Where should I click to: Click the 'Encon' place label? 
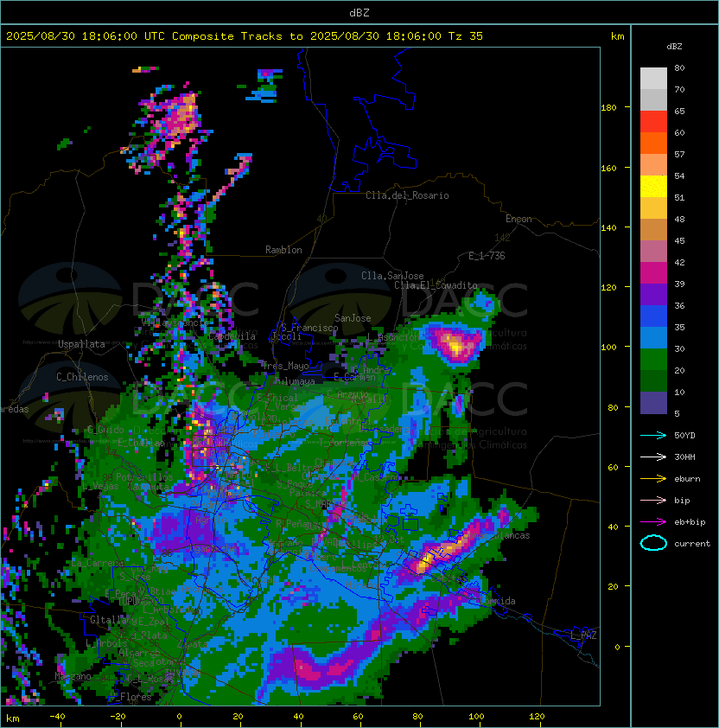pyautogui.click(x=519, y=219)
